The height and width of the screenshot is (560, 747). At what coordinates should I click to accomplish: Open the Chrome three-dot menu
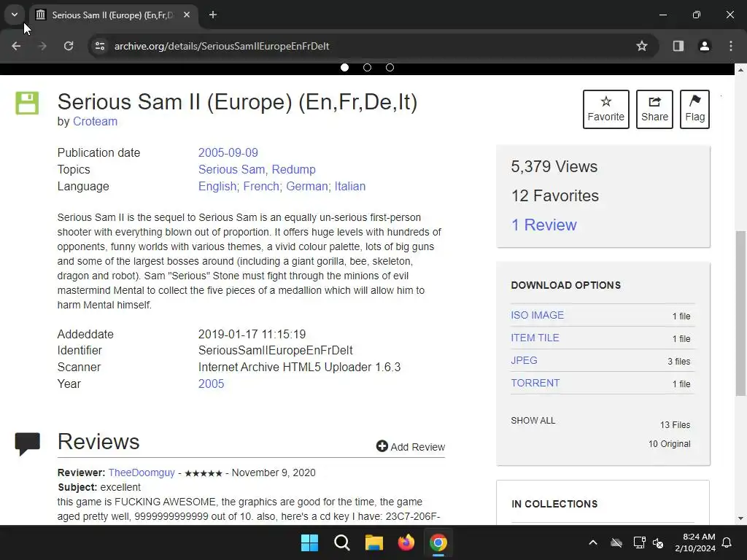pyautogui.click(x=731, y=46)
